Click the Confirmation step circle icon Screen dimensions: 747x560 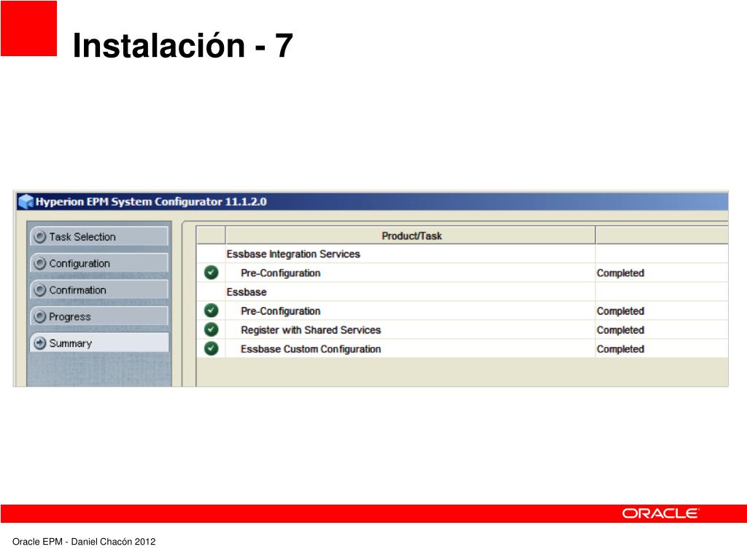pos(41,290)
